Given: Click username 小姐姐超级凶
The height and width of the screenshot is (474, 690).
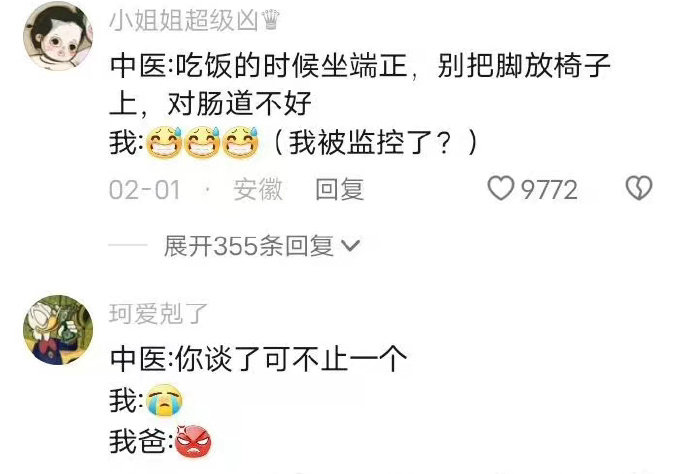Looking at the screenshot, I should tap(183, 20).
